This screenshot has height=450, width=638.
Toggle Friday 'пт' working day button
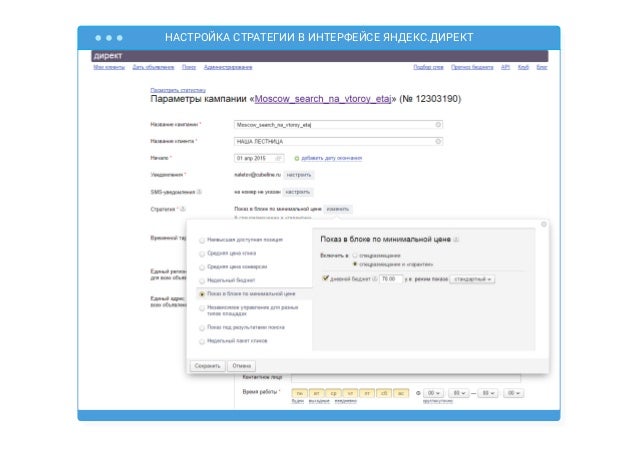point(367,393)
